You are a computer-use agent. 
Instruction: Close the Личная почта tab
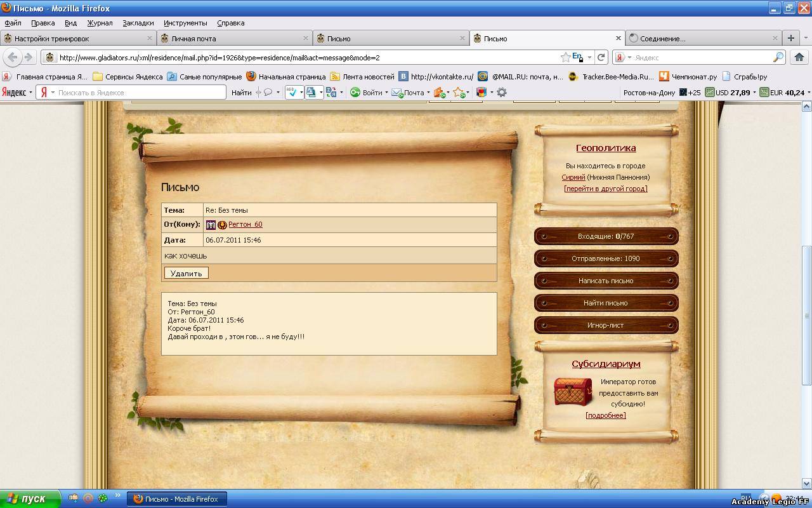click(306, 38)
